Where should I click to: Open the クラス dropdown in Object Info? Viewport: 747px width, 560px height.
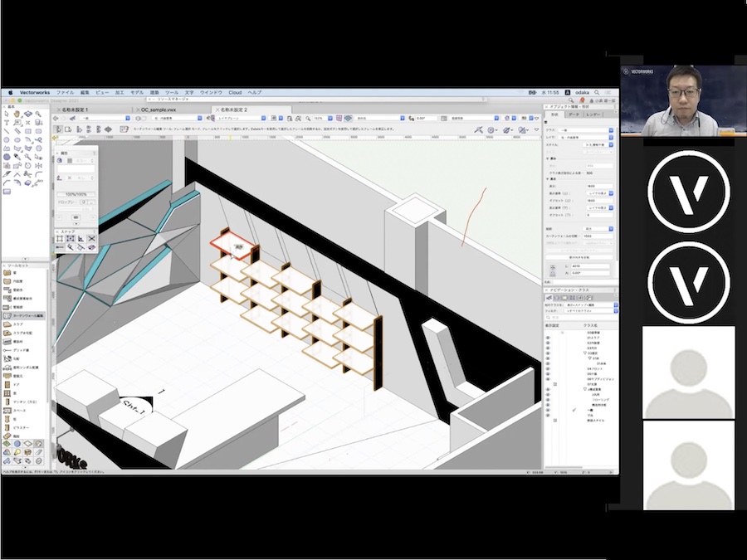click(585, 130)
